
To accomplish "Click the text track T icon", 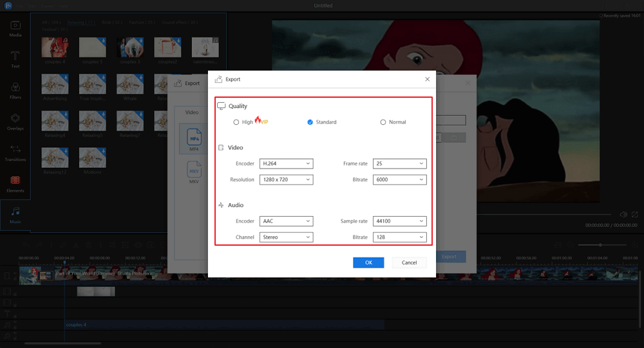I will click(7, 314).
